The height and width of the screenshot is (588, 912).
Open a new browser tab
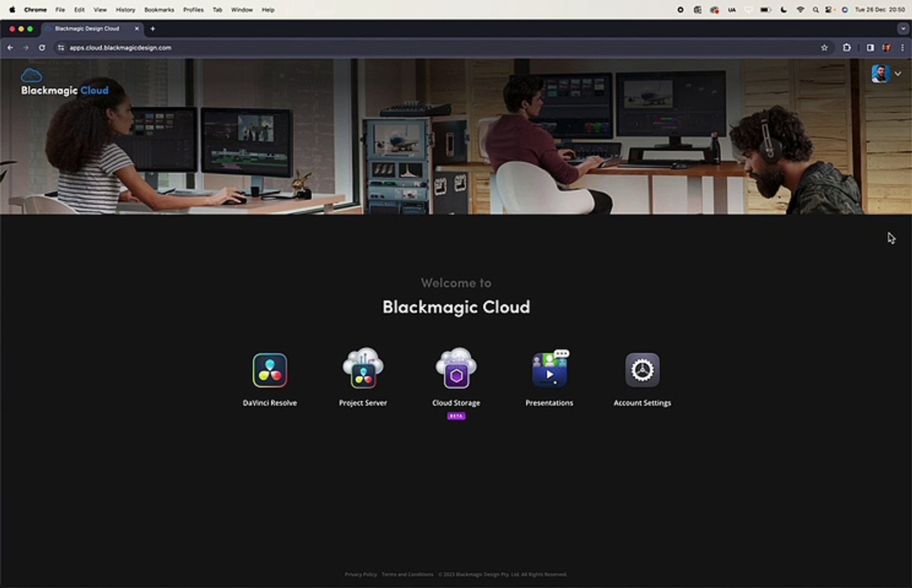[x=153, y=29]
